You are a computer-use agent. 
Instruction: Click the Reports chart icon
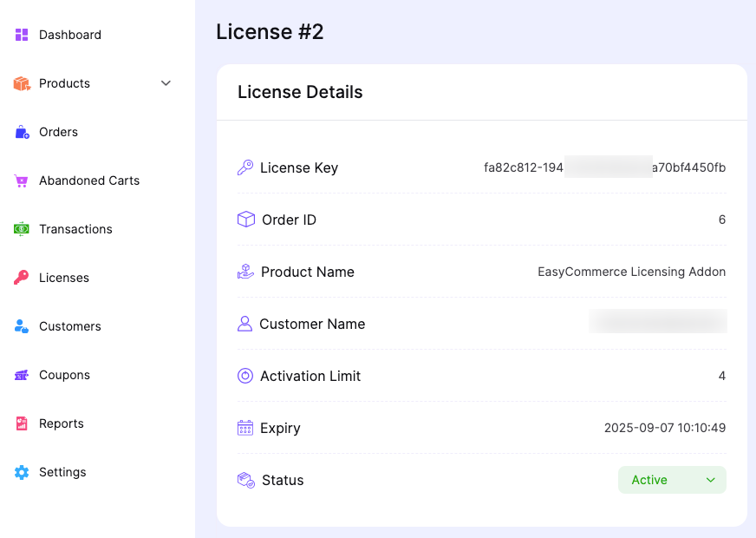[x=22, y=423]
